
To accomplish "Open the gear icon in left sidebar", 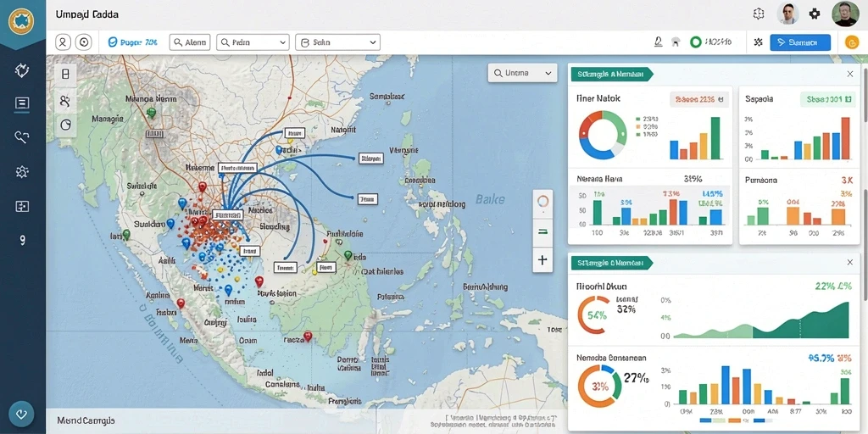I will tap(22, 171).
